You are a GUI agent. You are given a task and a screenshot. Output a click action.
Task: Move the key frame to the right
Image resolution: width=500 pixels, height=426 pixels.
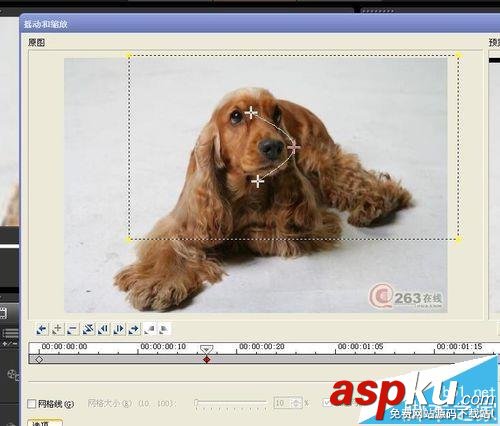pyautogui.click(x=119, y=329)
